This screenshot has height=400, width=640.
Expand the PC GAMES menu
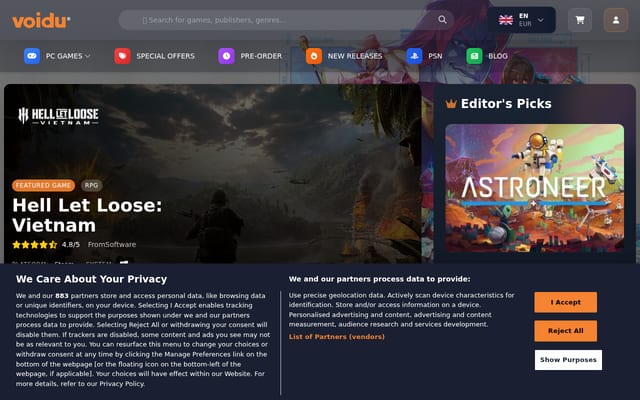(68, 56)
